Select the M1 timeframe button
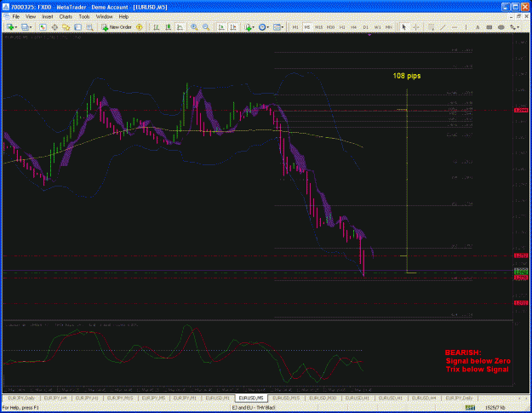The image size is (532, 413). (295, 27)
